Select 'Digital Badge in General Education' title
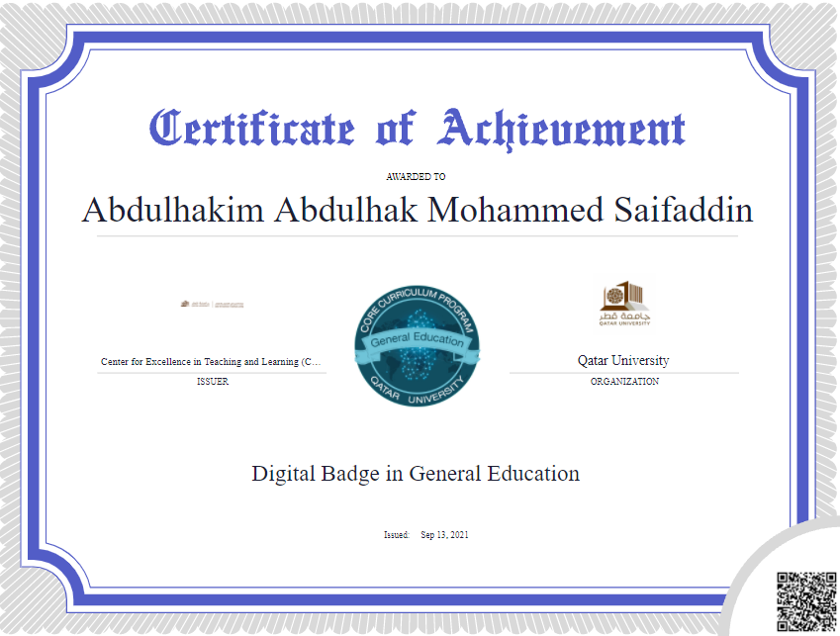Viewport: 840px width, 636px height. 416,474
